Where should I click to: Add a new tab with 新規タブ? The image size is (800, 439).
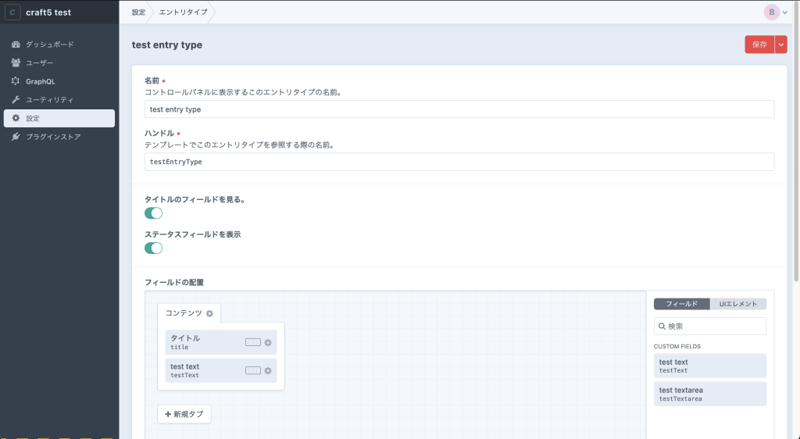184,414
